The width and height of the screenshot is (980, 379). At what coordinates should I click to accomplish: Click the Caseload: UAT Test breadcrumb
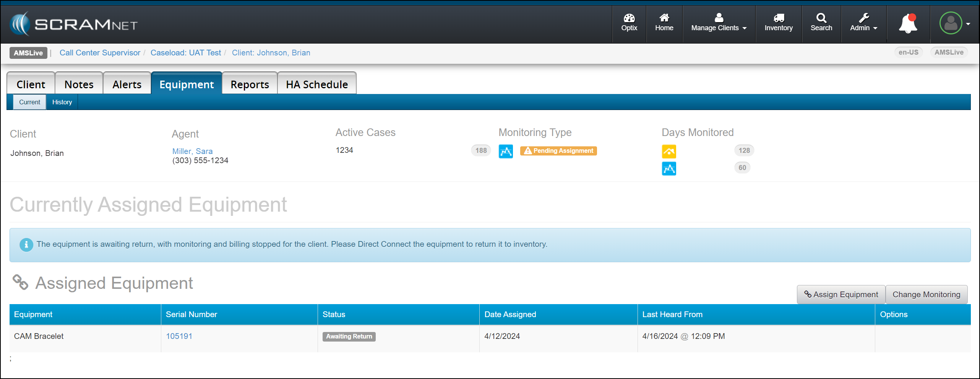pyautogui.click(x=186, y=53)
